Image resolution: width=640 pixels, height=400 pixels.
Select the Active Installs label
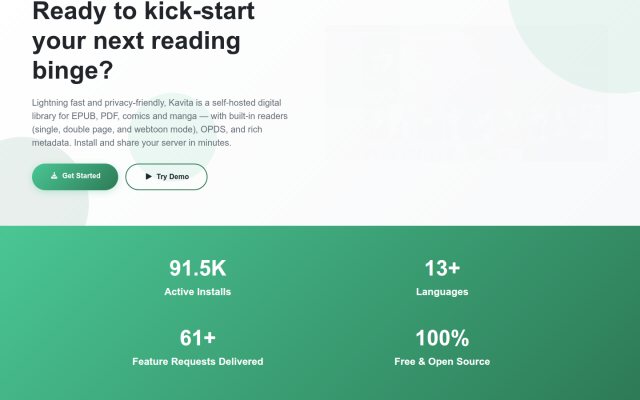(198, 292)
